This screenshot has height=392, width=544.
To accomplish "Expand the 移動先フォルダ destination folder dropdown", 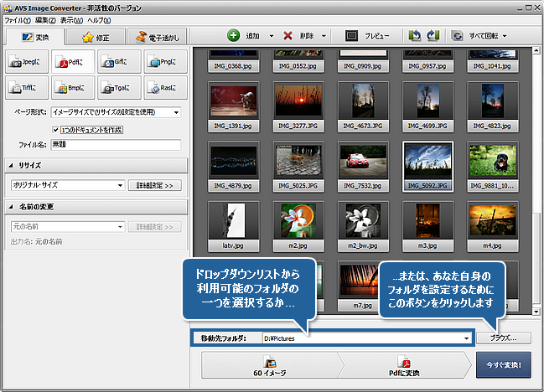I will (x=465, y=338).
